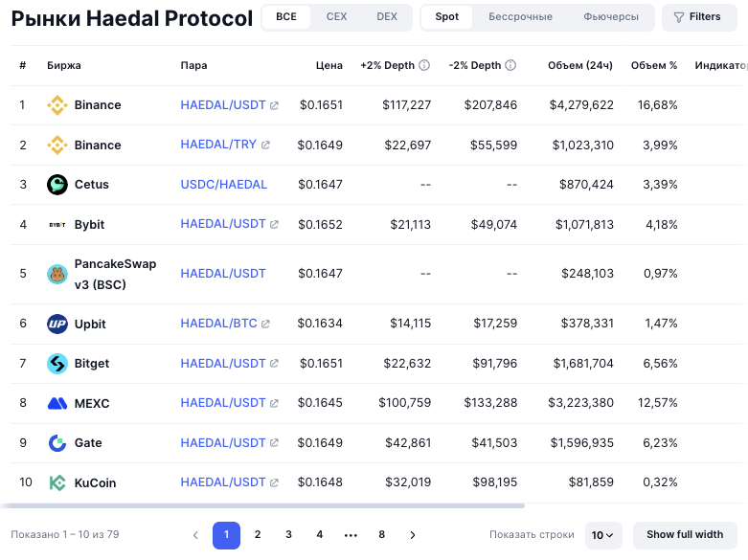
Task: Open the HAEDAL/TRY pair link
Action: coord(218,145)
